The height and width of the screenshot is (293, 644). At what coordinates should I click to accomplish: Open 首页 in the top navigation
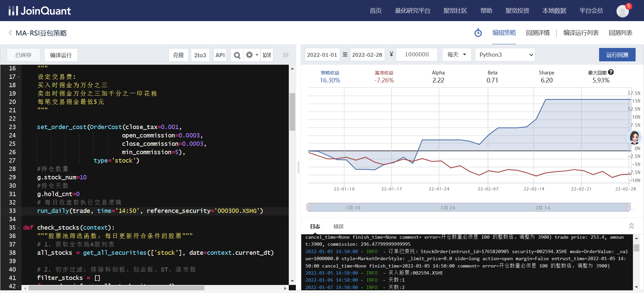tap(376, 11)
